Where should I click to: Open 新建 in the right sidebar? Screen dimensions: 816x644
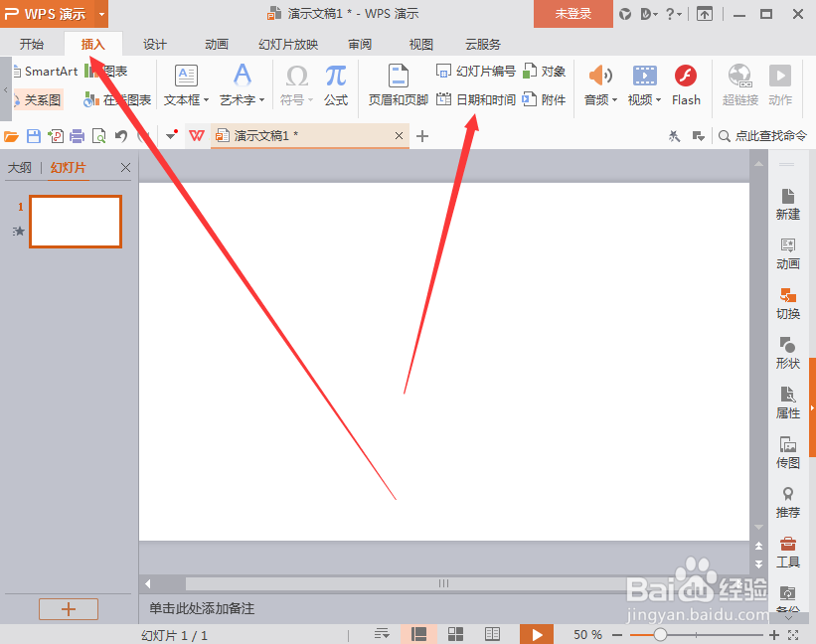click(x=788, y=205)
